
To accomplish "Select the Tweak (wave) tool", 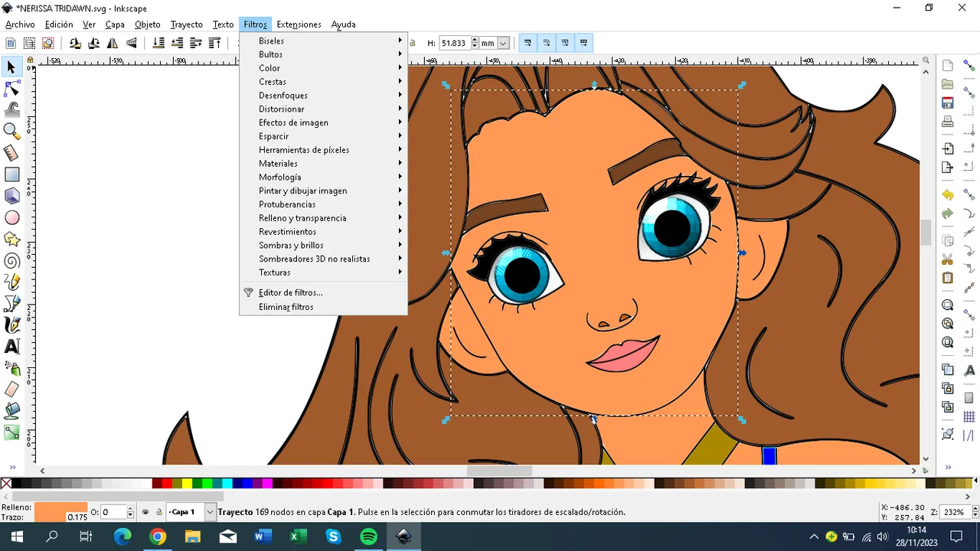I will coord(11,110).
